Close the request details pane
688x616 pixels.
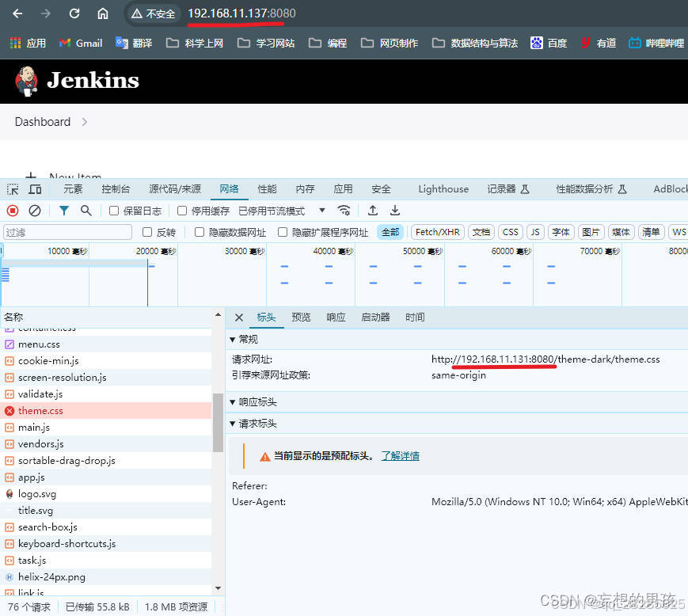point(239,318)
